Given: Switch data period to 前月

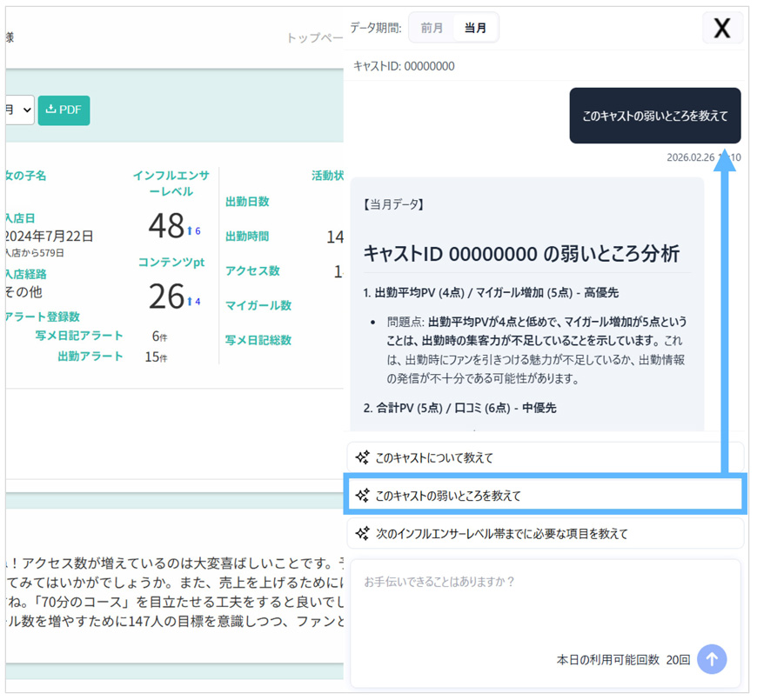Looking at the screenshot, I should coord(432,28).
